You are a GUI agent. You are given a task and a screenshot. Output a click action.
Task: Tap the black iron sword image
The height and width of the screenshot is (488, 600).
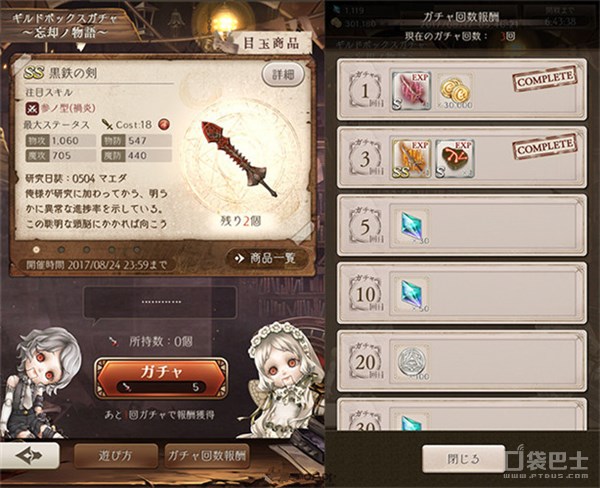(x=239, y=159)
